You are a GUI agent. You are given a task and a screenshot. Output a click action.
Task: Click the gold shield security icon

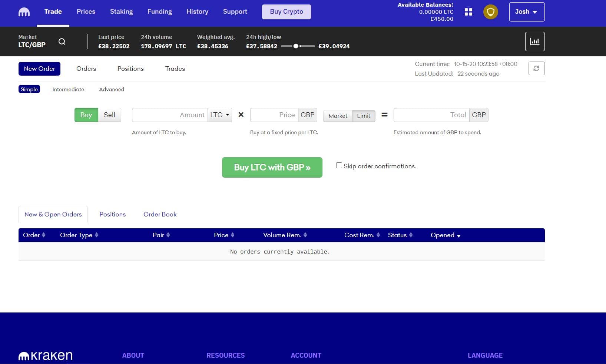pyautogui.click(x=490, y=12)
